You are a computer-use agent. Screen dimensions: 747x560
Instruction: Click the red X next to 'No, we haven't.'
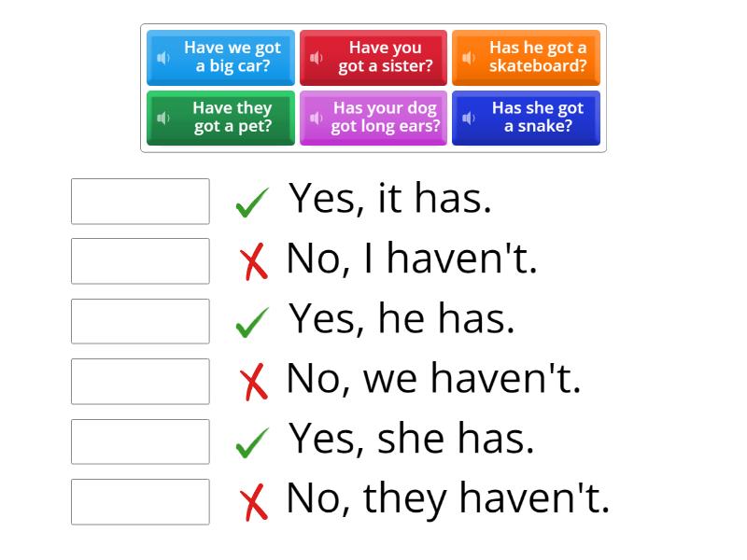250,379
